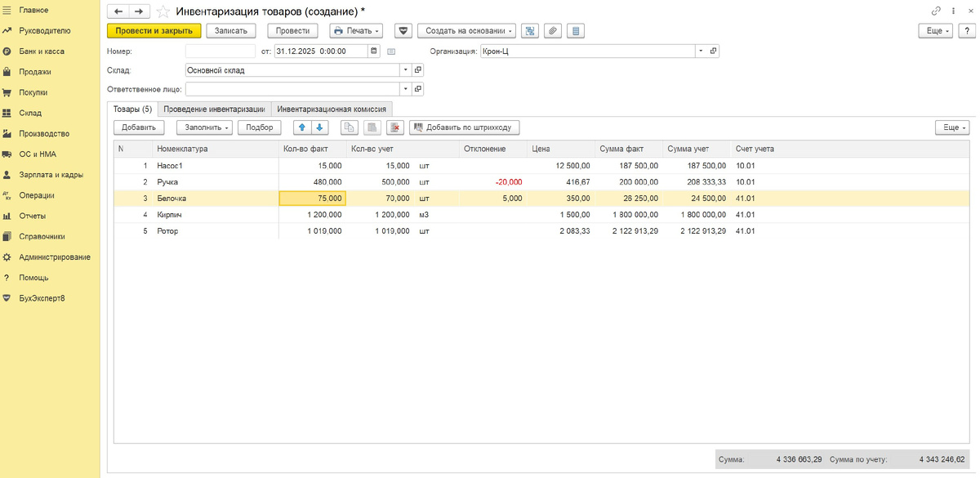Open table Еще menu above goods list
980x478 pixels.
[x=952, y=127]
